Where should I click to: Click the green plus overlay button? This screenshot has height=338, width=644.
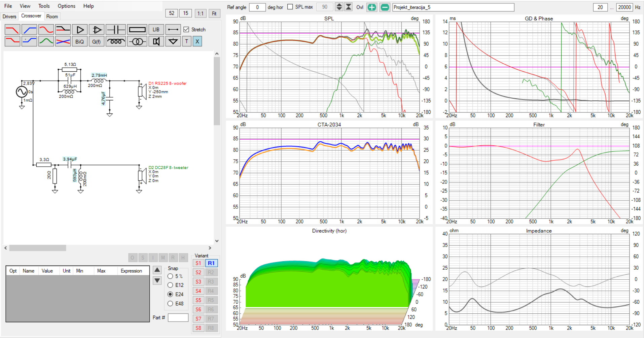click(371, 7)
